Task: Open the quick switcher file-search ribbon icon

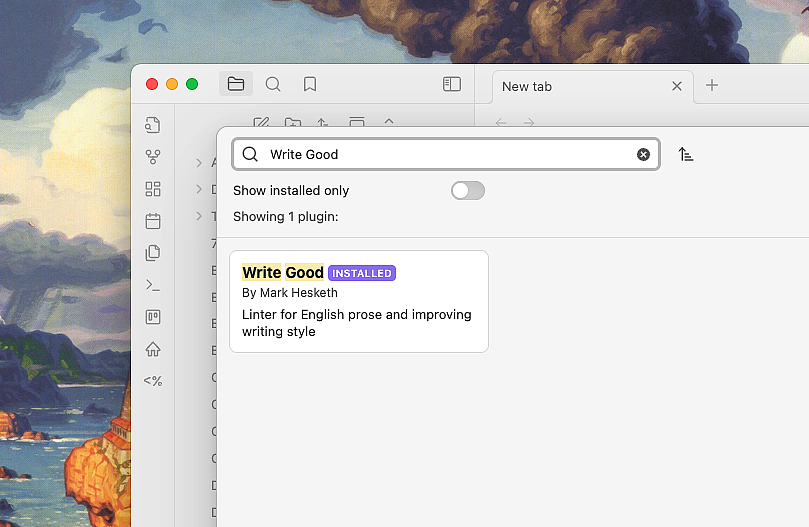Action: pyautogui.click(x=153, y=125)
